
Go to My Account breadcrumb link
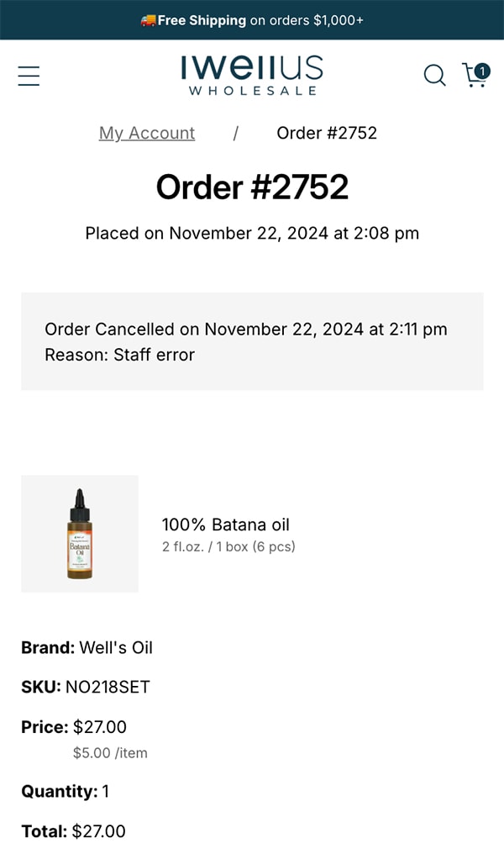point(147,133)
